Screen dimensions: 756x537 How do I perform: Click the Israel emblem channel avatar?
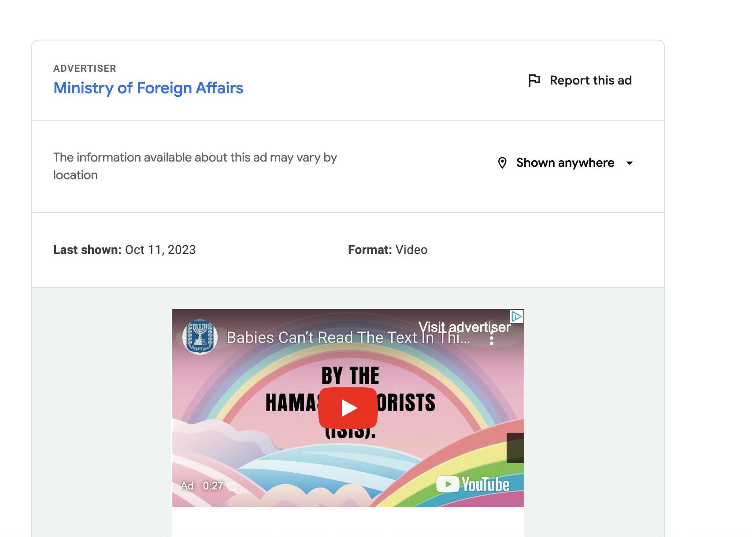200,337
